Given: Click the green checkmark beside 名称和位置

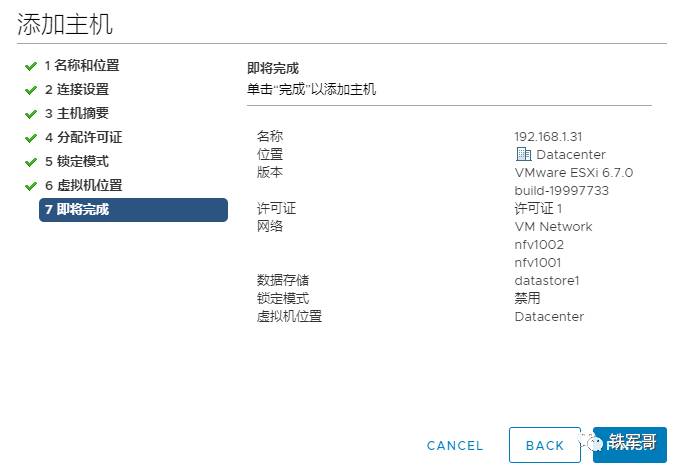Looking at the screenshot, I should coord(31,66).
